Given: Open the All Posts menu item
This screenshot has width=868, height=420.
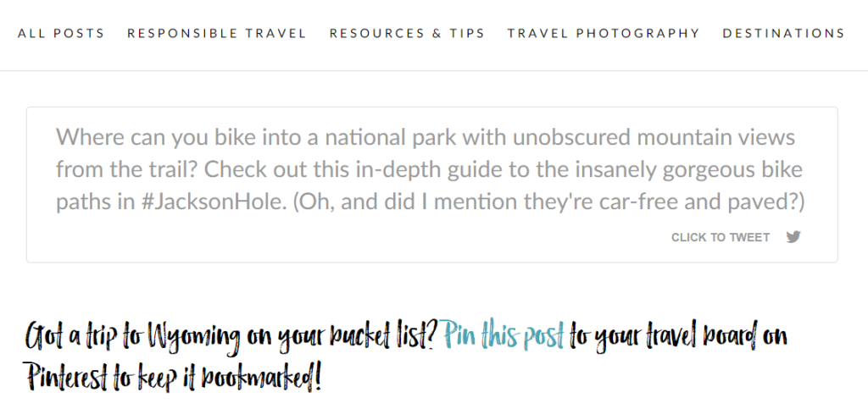Looking at the screenshot, I should tap(61, 34).
